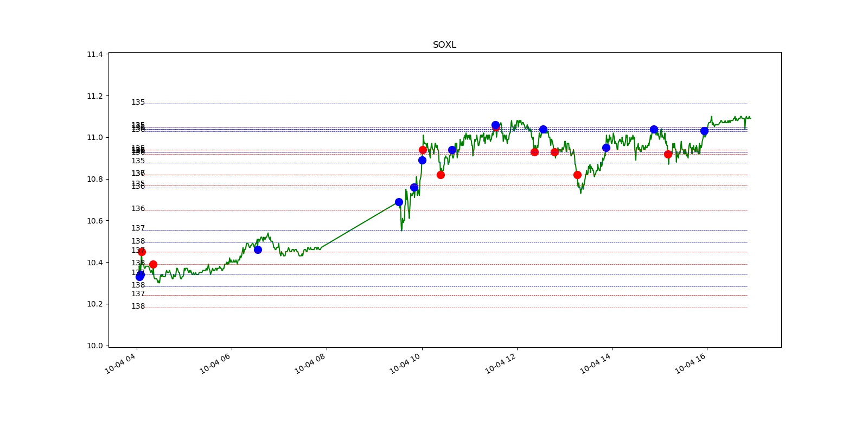Select the bottommost 138 level label near 10.18

138,306
